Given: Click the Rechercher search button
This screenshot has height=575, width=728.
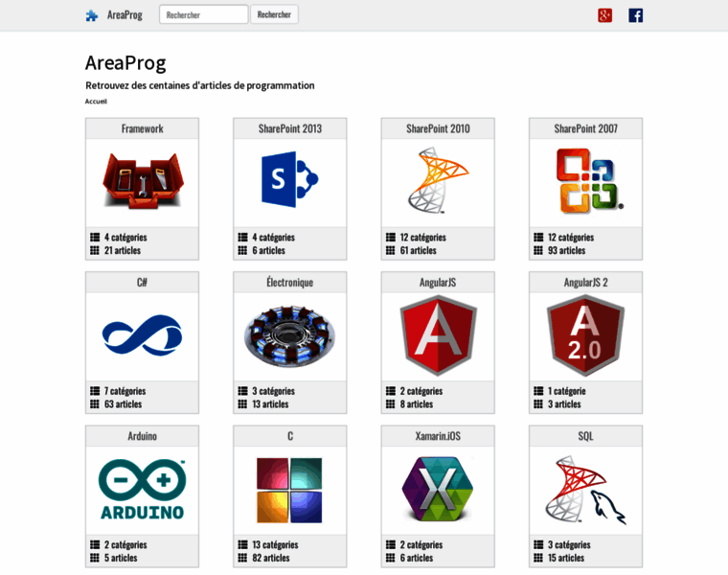Looking at the screenshot, I should [274, 14].
